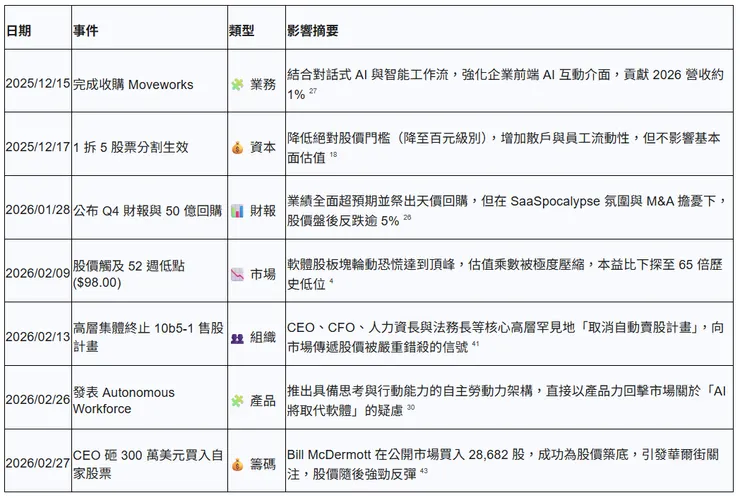Click the 日期 column header

tap(19, 31)
